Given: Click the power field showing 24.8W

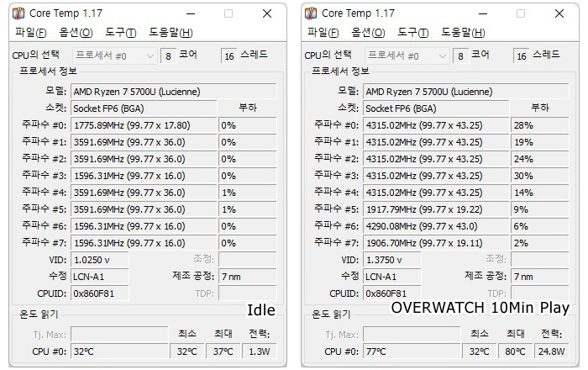Looking at the screenshot, I should point(551,351).
